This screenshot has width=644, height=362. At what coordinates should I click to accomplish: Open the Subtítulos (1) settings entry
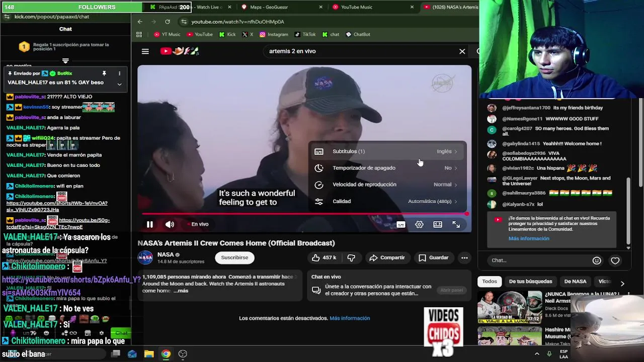click(386, 151)
